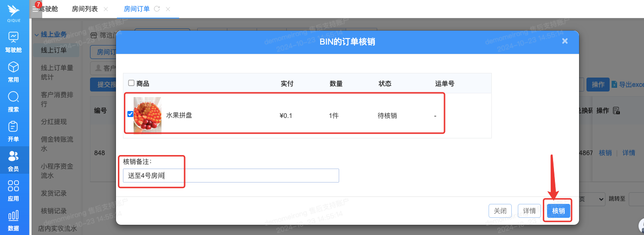
Task: Switch to the 房间列表 tab
Action: 85,9
